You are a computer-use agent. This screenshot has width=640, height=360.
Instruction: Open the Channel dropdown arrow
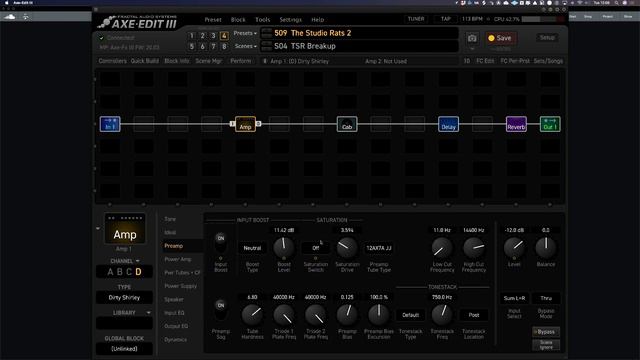coord(138,261)
